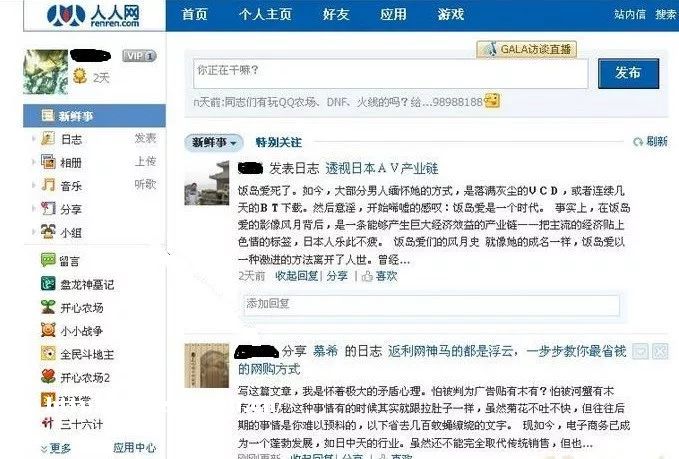Open the 全民斗地主 app icon
This screenshot has width=679, height=459.
(x=48, y=353)
